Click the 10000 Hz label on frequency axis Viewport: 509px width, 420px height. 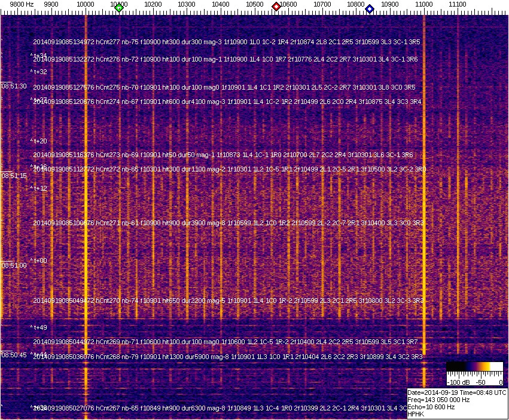[86, 4]
